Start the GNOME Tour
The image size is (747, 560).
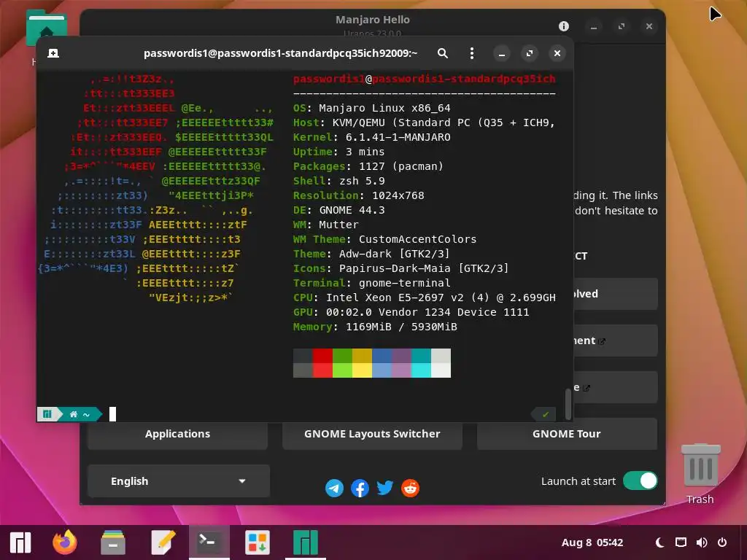567,434
